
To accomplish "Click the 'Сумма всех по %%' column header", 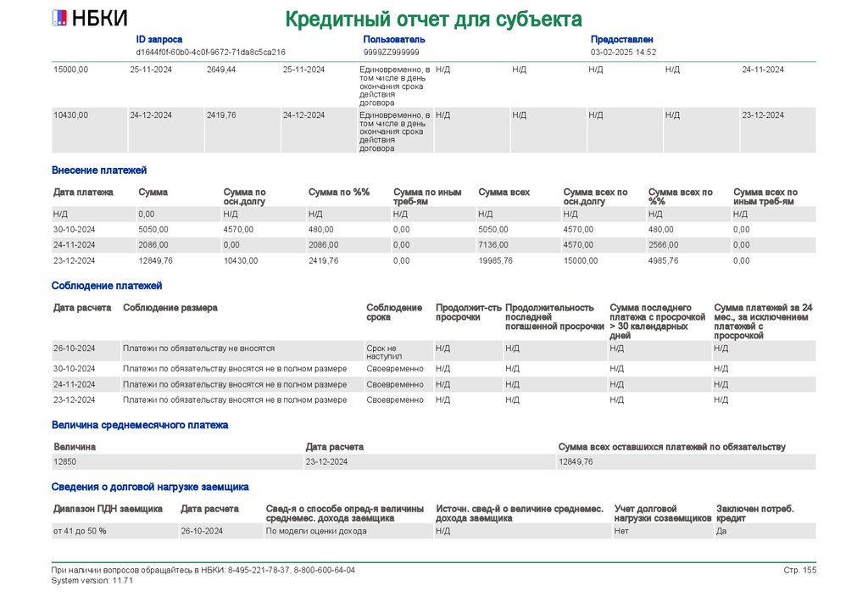I will click(681, 197).
